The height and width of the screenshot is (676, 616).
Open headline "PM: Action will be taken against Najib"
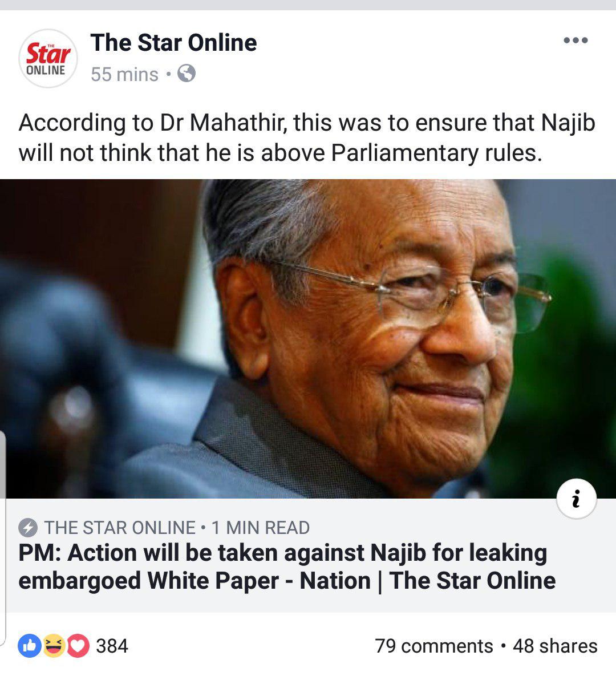pyautogui.click(x=222, y=553)
